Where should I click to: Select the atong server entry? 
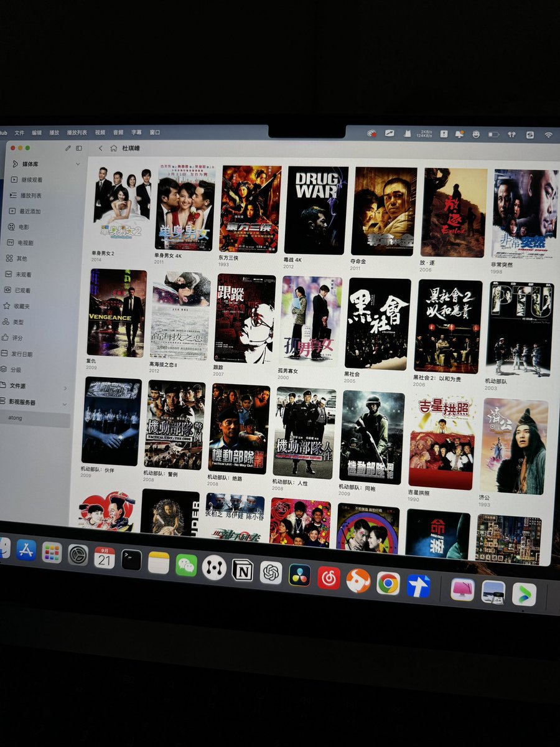14,419
